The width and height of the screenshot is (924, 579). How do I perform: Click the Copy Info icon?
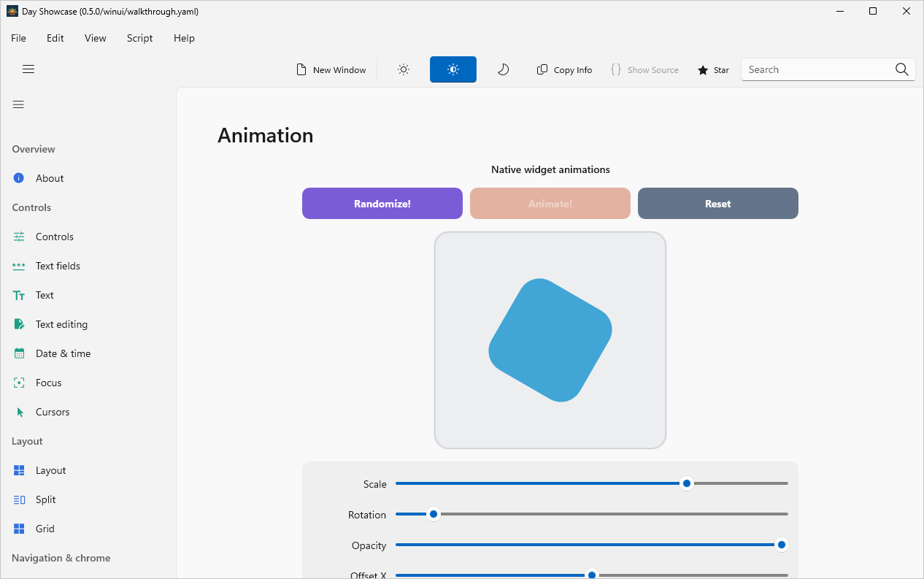click(542, 69)
